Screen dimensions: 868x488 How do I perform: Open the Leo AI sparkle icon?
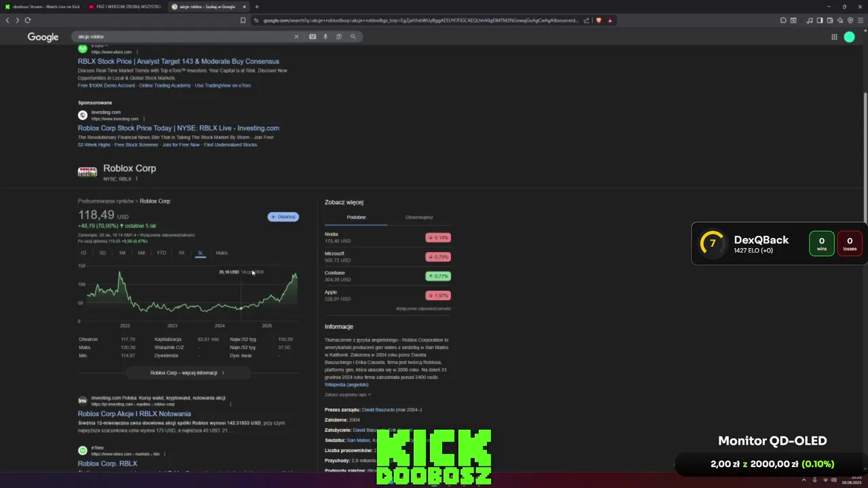tap(840, 20)
